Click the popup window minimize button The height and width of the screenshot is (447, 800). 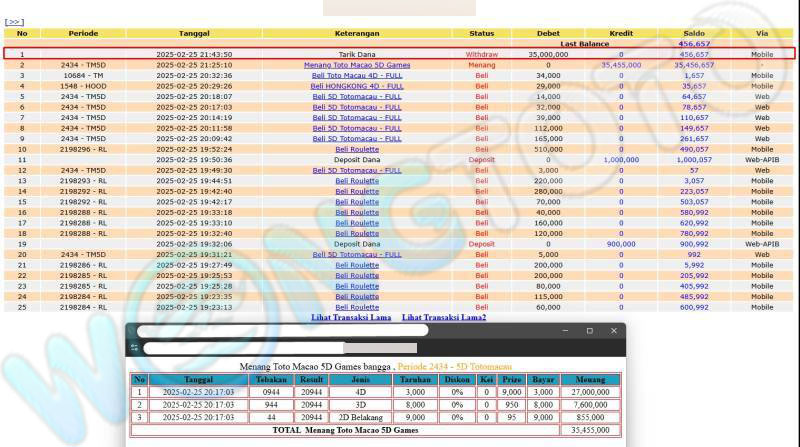(565, 331)
